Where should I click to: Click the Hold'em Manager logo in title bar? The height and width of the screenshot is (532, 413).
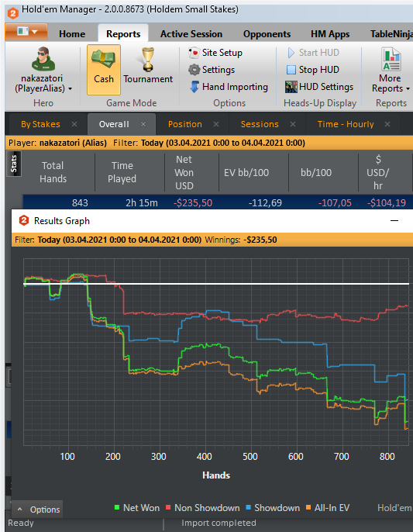point(12,13)
